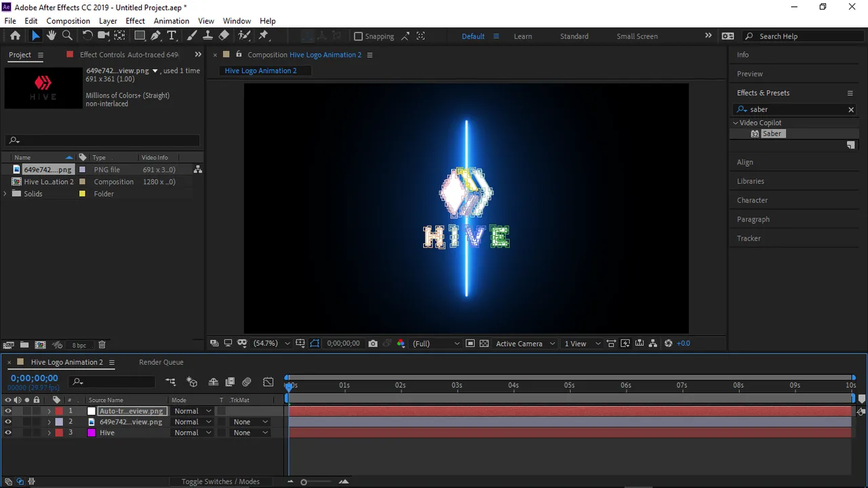This screenshot has width=868, height=488.
Task: Select the Horizontal Type tool
Action: [172, 36]
